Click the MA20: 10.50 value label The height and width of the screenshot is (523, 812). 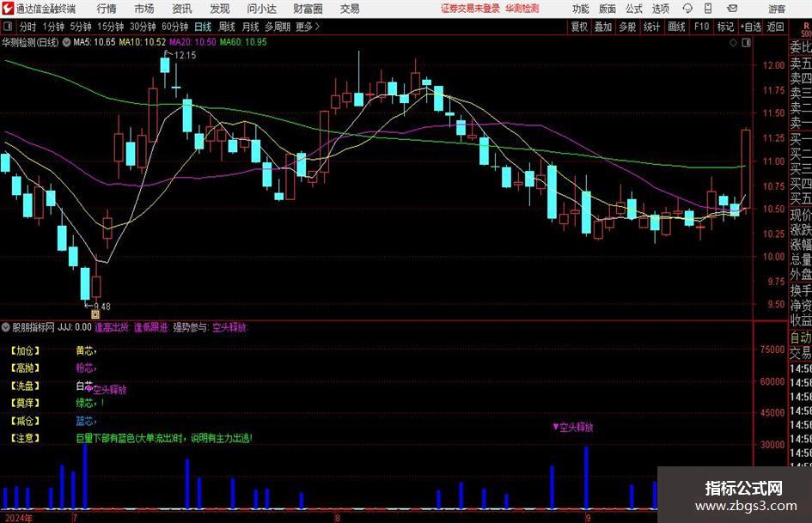click(192, 42)
